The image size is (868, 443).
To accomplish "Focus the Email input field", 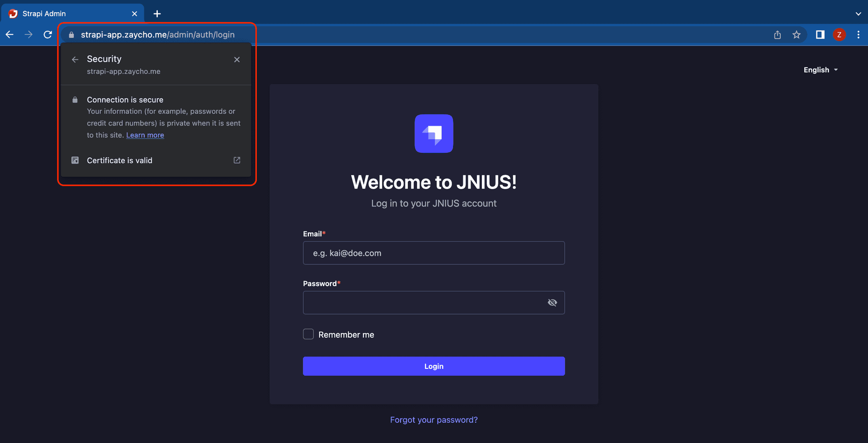I will pyautogui.click(x=434, y=253).
